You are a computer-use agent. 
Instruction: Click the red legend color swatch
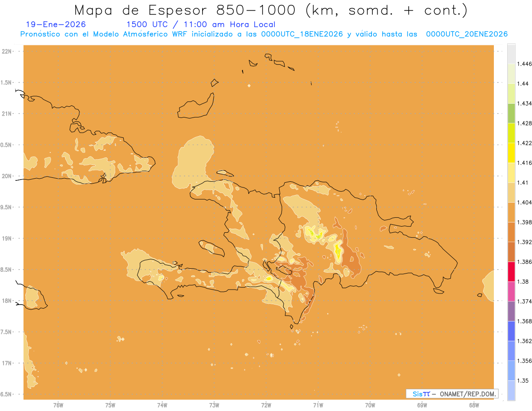coord(511,272)
